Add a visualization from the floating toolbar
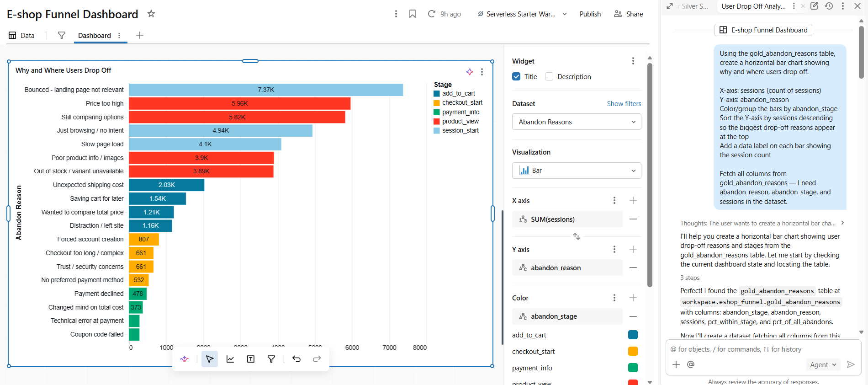 tap(230, 359)
